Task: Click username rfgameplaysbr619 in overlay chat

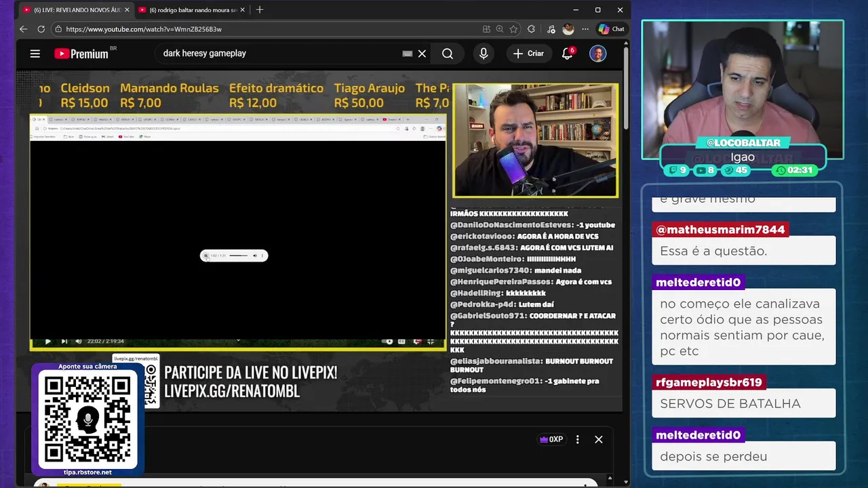Action: tap(709, 382)
